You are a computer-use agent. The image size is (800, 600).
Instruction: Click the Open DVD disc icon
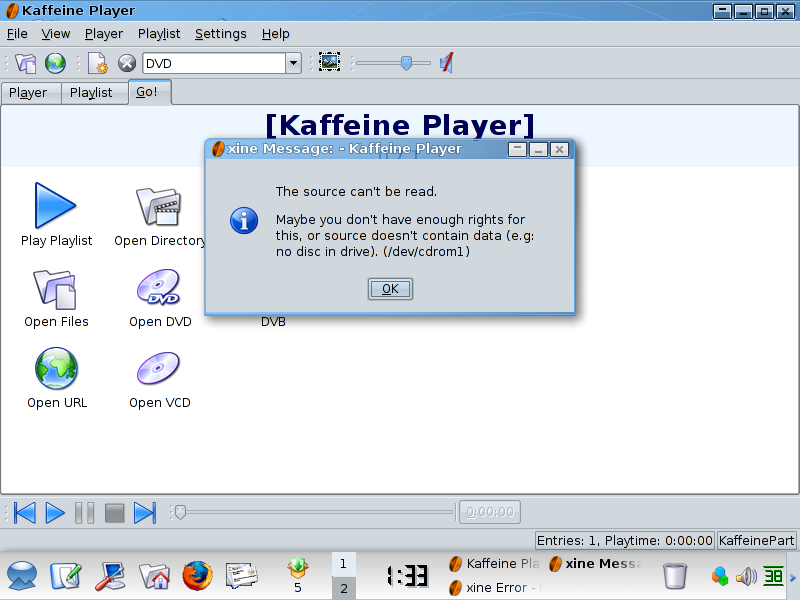[x=159, y=288]
